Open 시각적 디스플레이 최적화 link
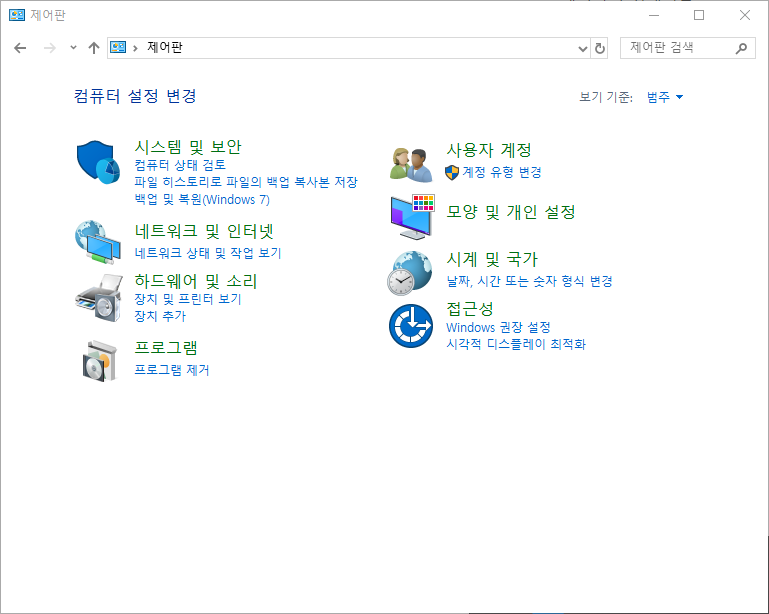This screenshot has height=614, width=769. pyautogui.click(x=516, y=344)
